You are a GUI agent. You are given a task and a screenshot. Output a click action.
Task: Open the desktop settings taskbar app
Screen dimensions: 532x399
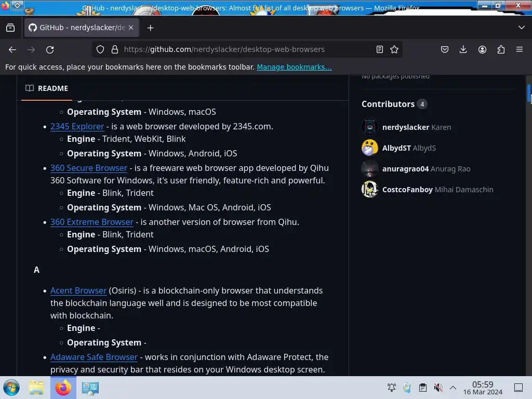[90, 388]
